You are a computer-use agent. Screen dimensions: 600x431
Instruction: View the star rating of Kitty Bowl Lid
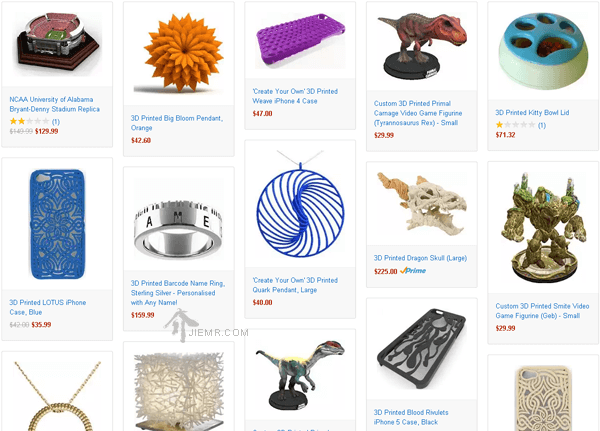[x=515, y=125]
